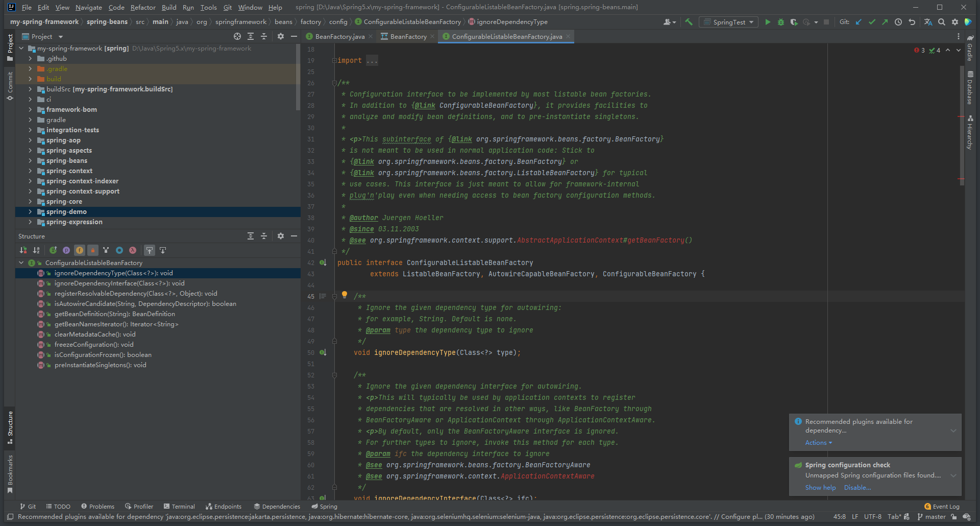This screenshot has height=526, width=980.
Task: Click the Stop process button
Action: click(826, 22)
